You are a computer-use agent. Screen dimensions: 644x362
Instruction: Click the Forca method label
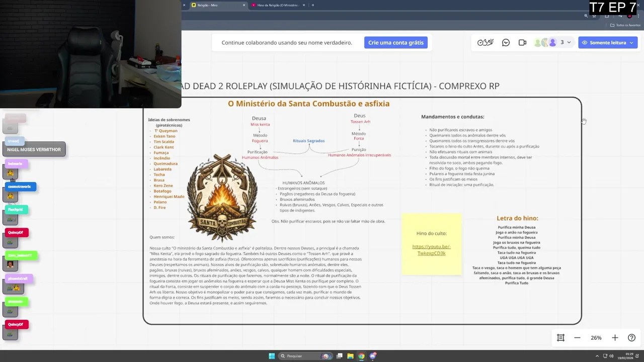click(358, 138)
